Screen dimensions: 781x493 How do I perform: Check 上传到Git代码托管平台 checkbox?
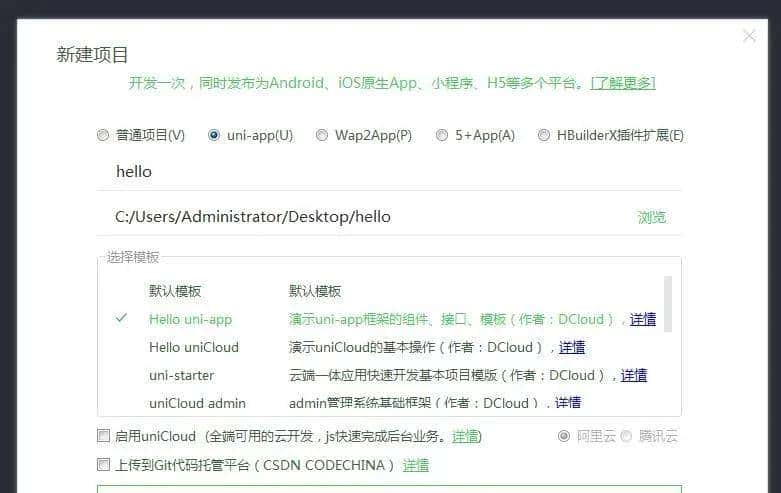tap(103, 465)
